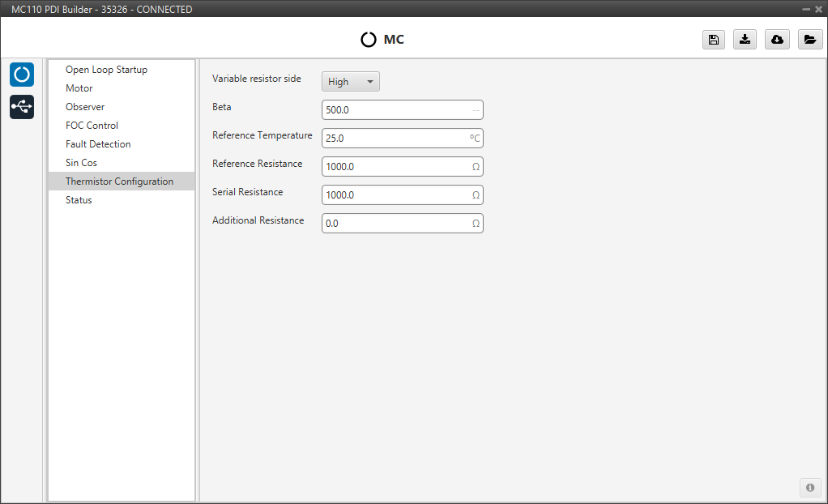Close the PDI Builder window
Viewport: 828px width, 504px height.
pos(818,9)
